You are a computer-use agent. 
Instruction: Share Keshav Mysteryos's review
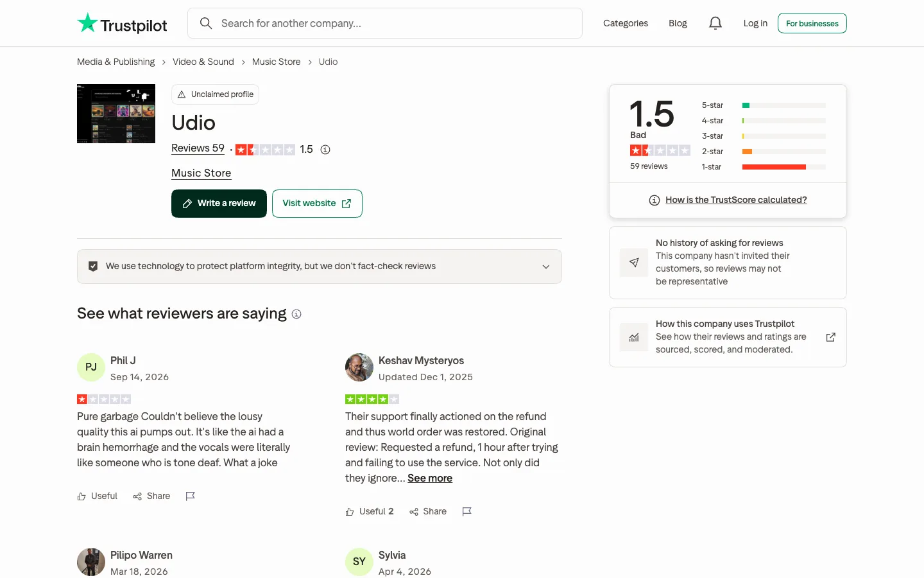[428, 511]
